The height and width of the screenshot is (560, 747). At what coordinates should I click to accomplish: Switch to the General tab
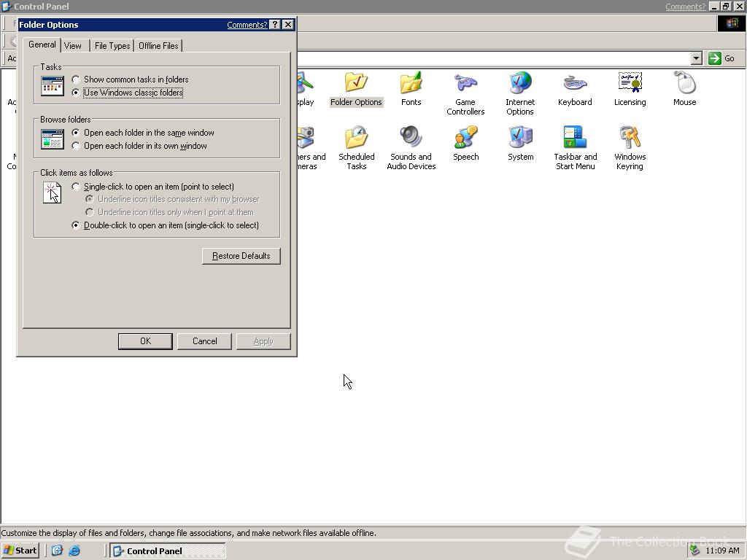(42, 44)
